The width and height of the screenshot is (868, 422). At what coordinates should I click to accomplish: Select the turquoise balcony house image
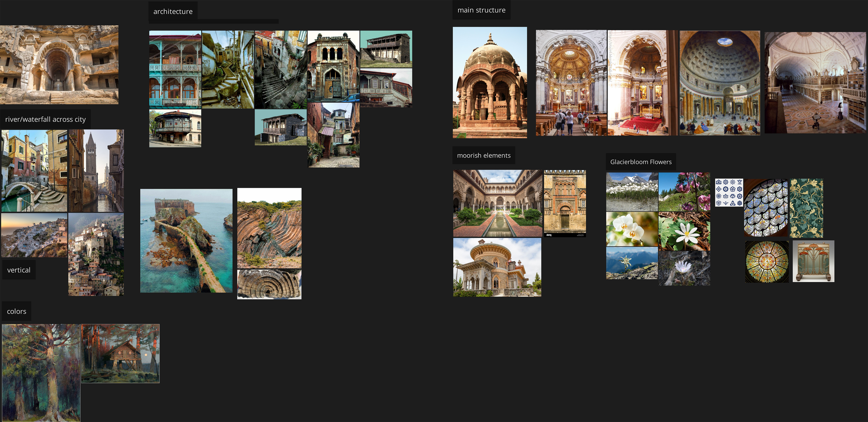tap(175, 69)
